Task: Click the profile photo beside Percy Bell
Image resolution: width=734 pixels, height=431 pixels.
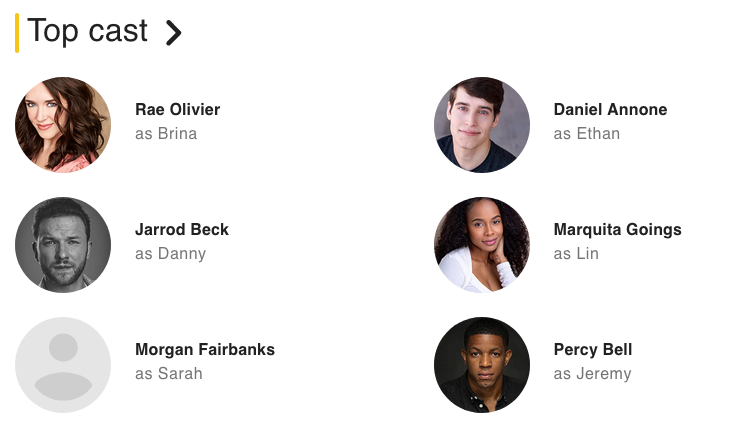Action: [x=482, y=365]
